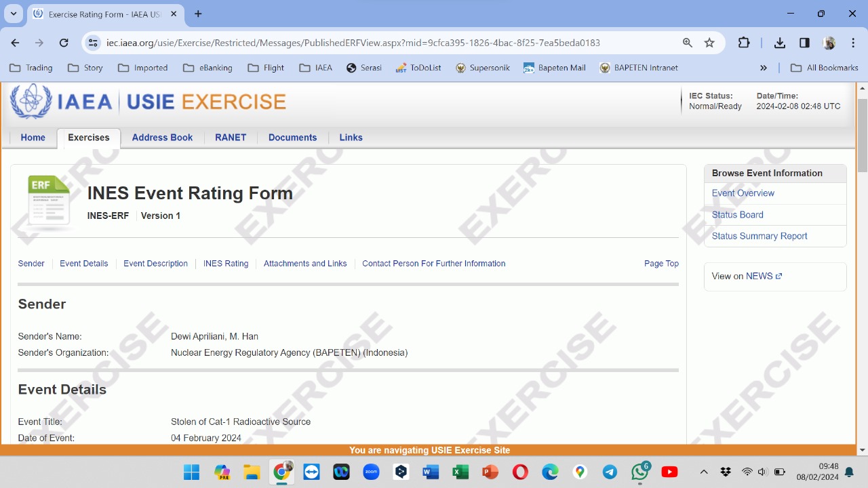Open the Address Book tab

162,138
